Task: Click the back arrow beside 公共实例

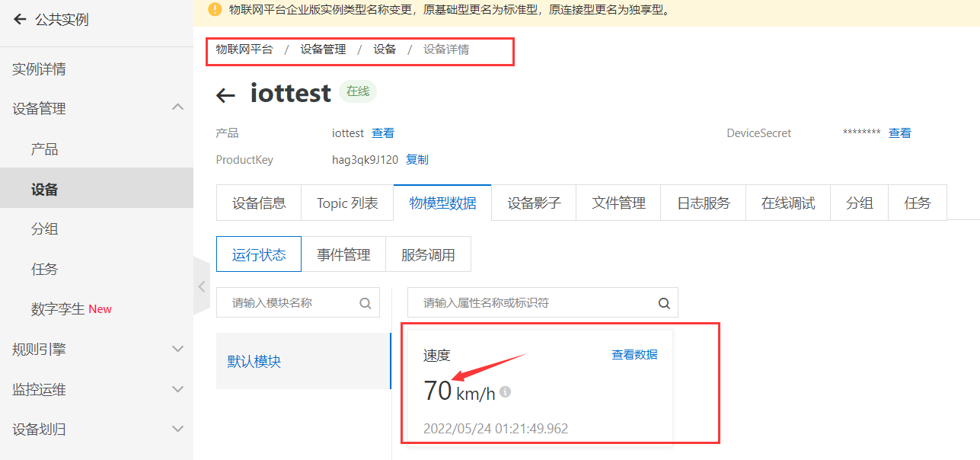Action: point(20,20)
